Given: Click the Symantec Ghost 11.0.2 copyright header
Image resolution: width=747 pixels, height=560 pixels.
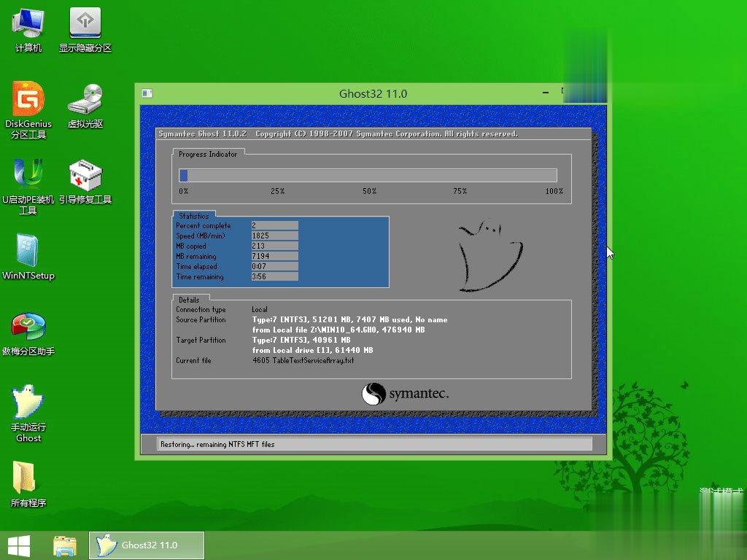Looking at the screenshot, I should point(338,134).
